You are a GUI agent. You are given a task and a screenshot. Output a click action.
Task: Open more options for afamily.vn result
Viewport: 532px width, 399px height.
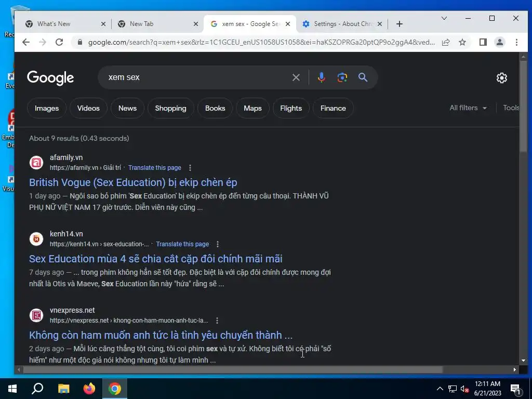190,168
